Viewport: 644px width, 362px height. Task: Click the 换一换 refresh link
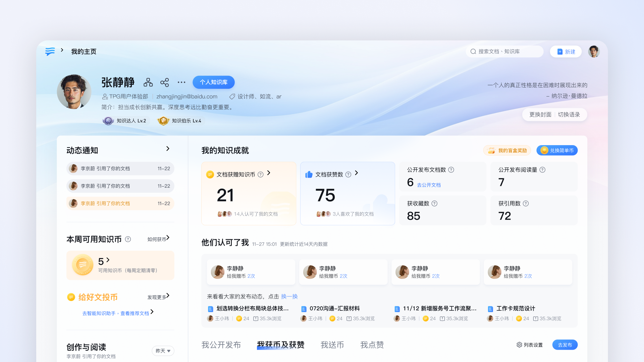tap(289, 297)
